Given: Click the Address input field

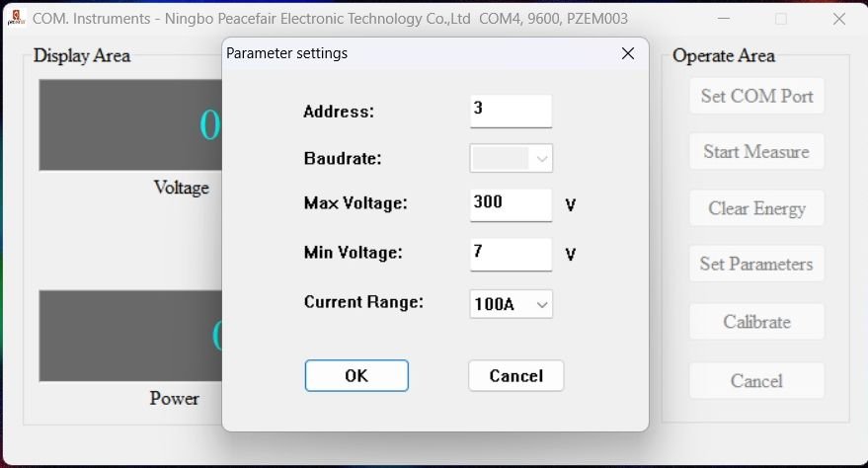Looking at the screenshot, I should 511,111.
